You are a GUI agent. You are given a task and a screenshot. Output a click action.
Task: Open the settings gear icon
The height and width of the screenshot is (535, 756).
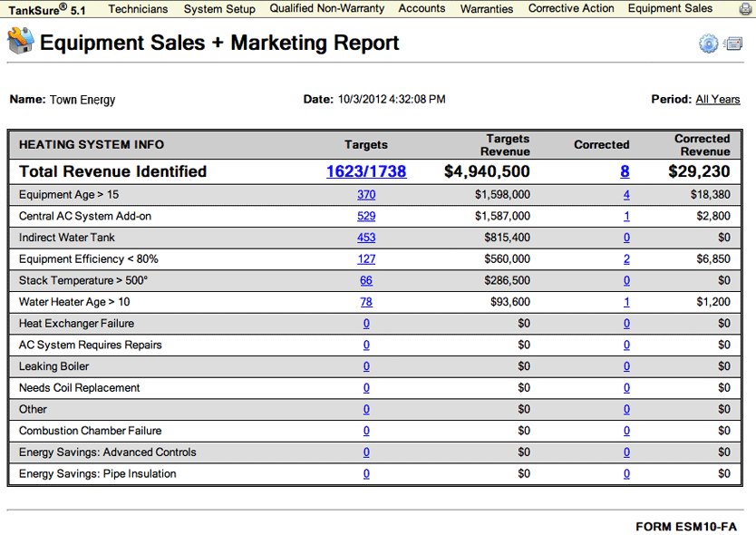pyautogui.click(x=708, y=44)
